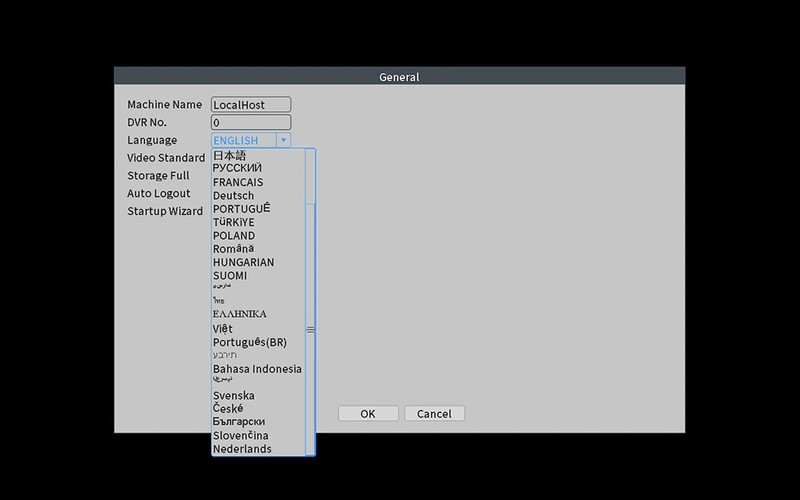The image size is (800, 500).
Task: Click the language list scrollbar handle
Action: click(310, 329)
